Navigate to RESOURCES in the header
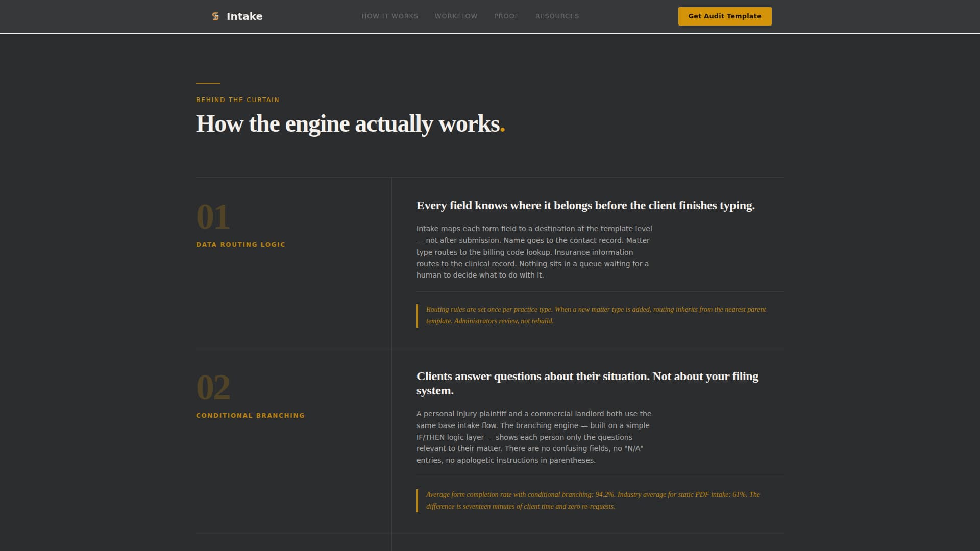The width and height of the screenshot is (980, 551). pyautogui.click(x=557, y=16)
